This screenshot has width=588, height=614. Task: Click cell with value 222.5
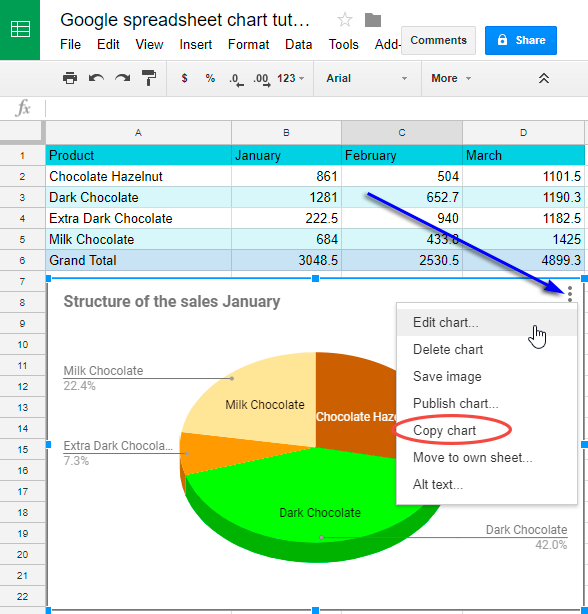pos(286,218)
